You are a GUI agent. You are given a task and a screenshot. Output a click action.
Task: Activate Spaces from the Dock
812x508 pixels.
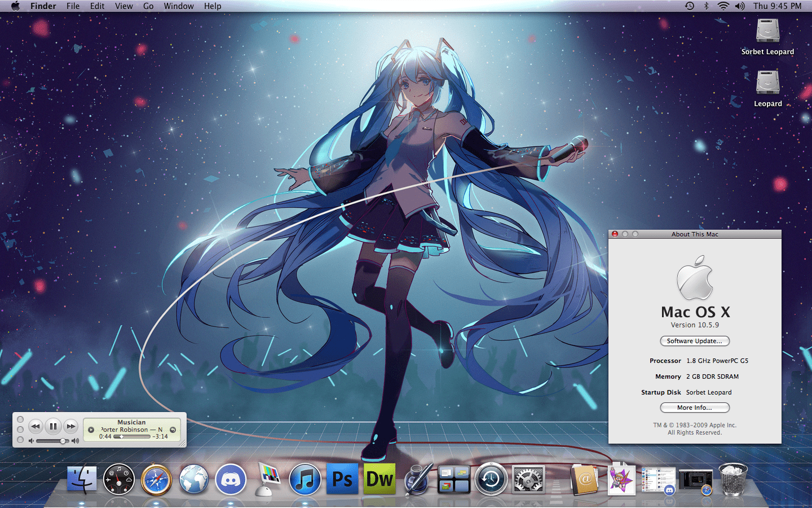point(454,479)
